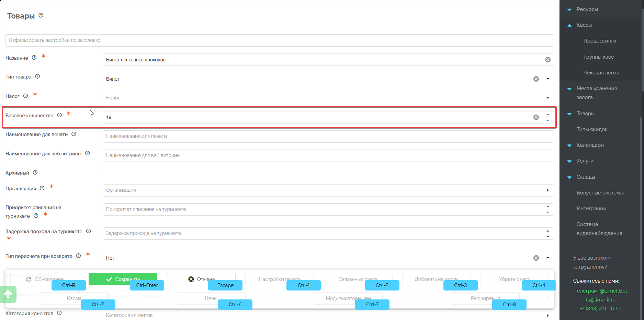This screenshot has height=320, width=644.
Task: Click help icon beside Базовое количество
Action: click(59, 115)
